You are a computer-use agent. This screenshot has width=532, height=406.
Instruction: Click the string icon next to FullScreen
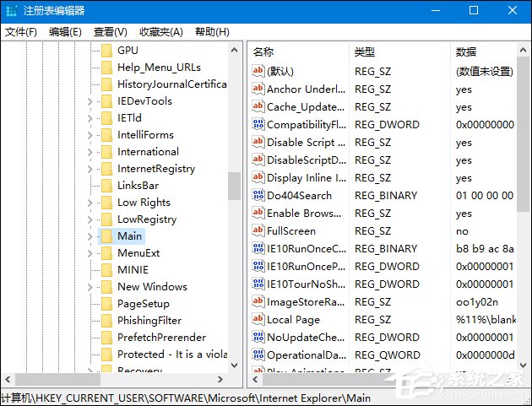(258, 231)
